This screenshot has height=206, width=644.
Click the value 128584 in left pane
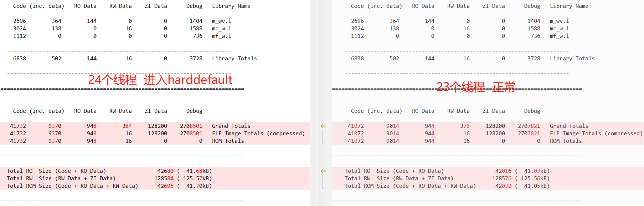tap(164, 179)
